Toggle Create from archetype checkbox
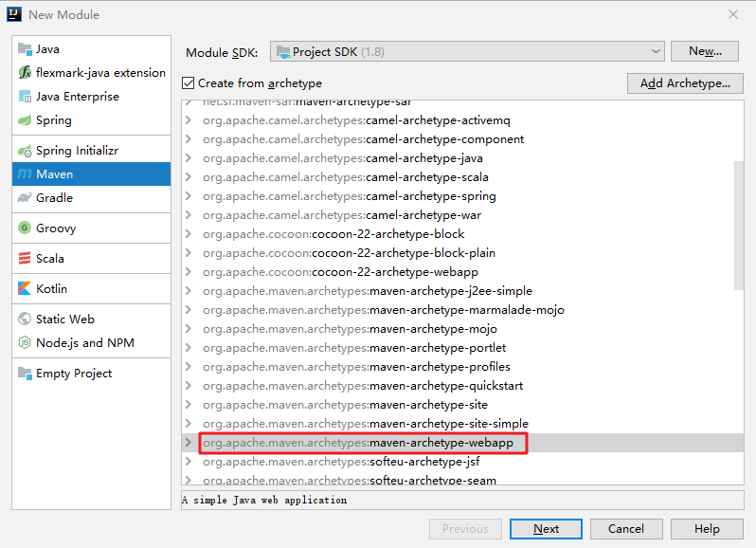This screenshot has height=548, width=756. click(x=188, y=83)
